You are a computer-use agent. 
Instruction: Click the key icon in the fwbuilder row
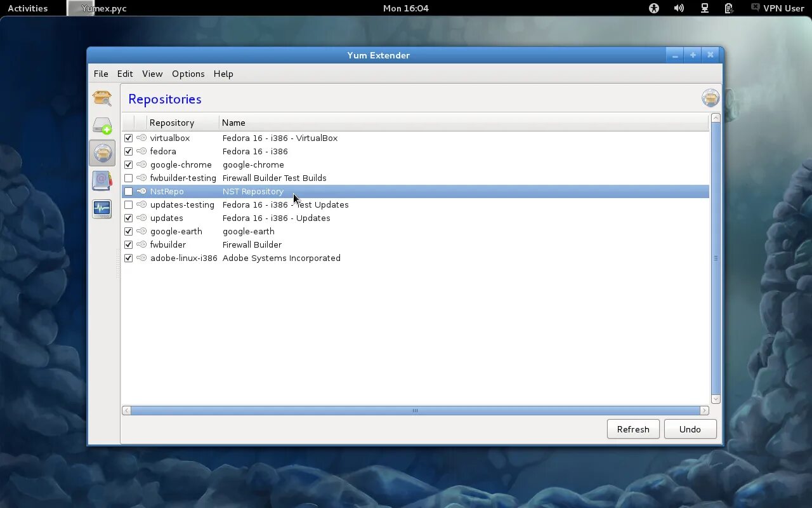pos(141,244)
